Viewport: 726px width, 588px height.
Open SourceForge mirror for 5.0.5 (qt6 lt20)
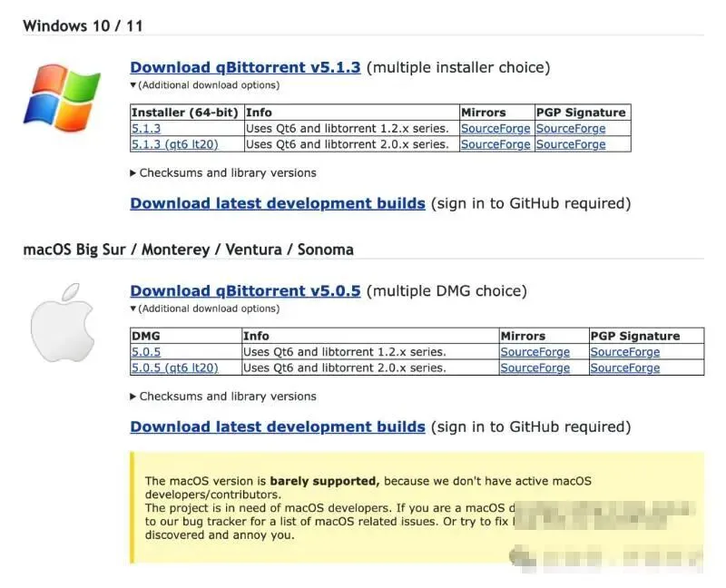(535, 368)
